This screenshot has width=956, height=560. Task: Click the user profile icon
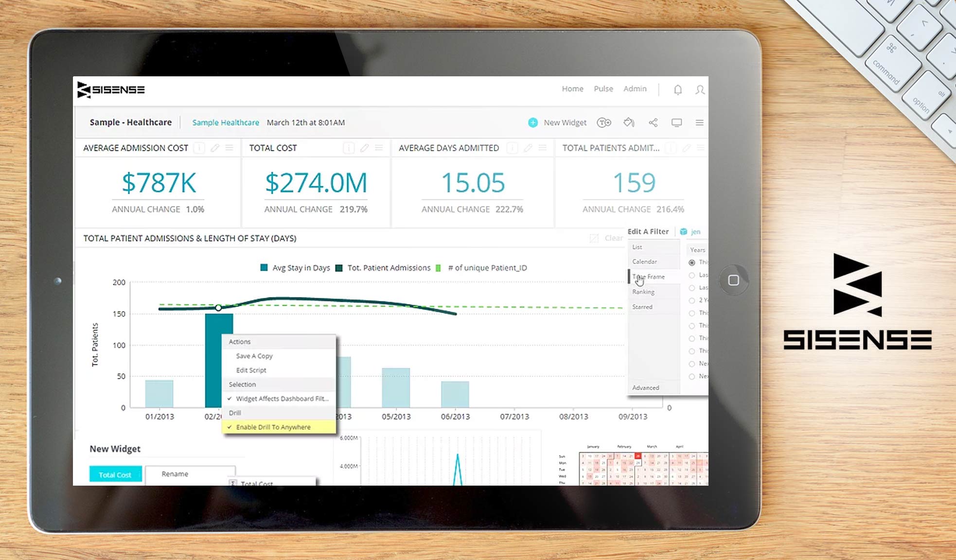700,89
